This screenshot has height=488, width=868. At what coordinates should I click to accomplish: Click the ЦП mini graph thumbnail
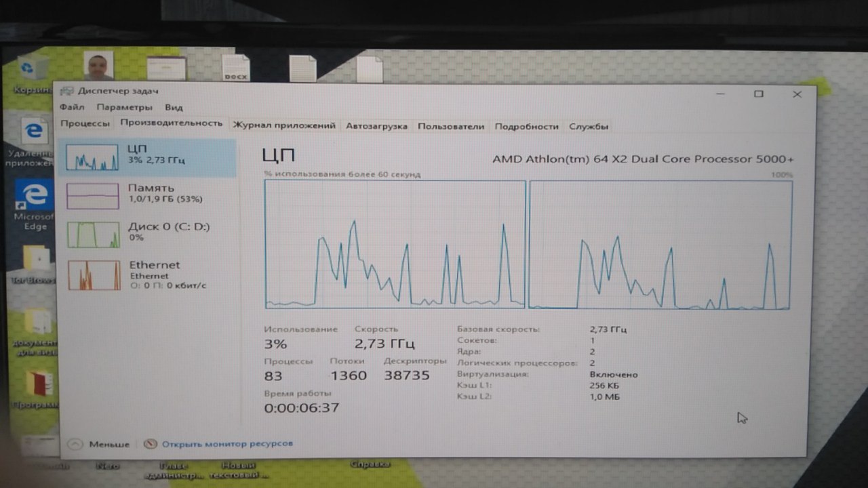92,158
